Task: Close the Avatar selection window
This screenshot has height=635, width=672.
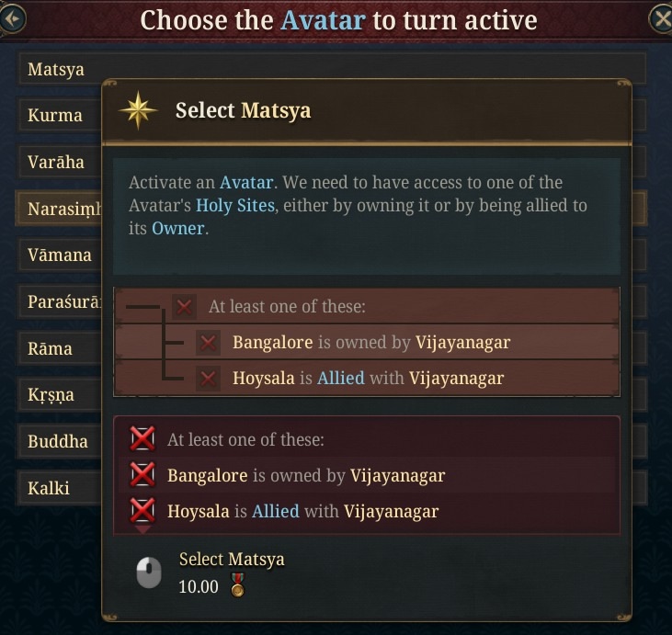Action: click(x=661, y=18)
